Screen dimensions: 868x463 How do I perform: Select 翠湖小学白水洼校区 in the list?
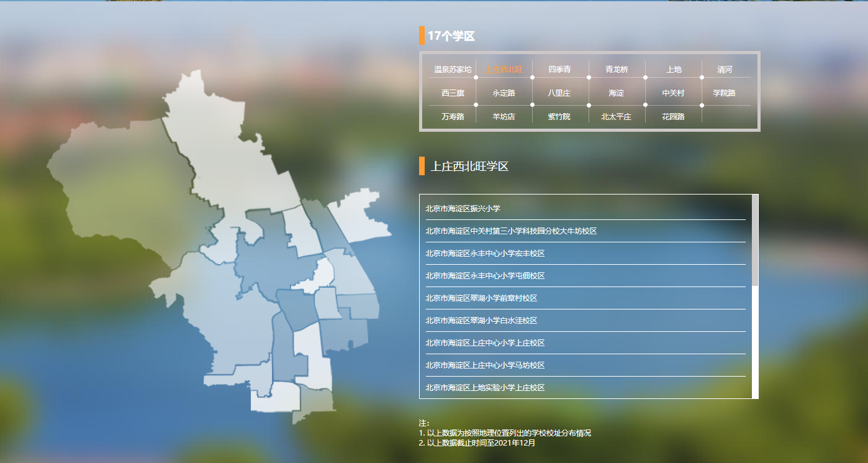tap(585, 321)
